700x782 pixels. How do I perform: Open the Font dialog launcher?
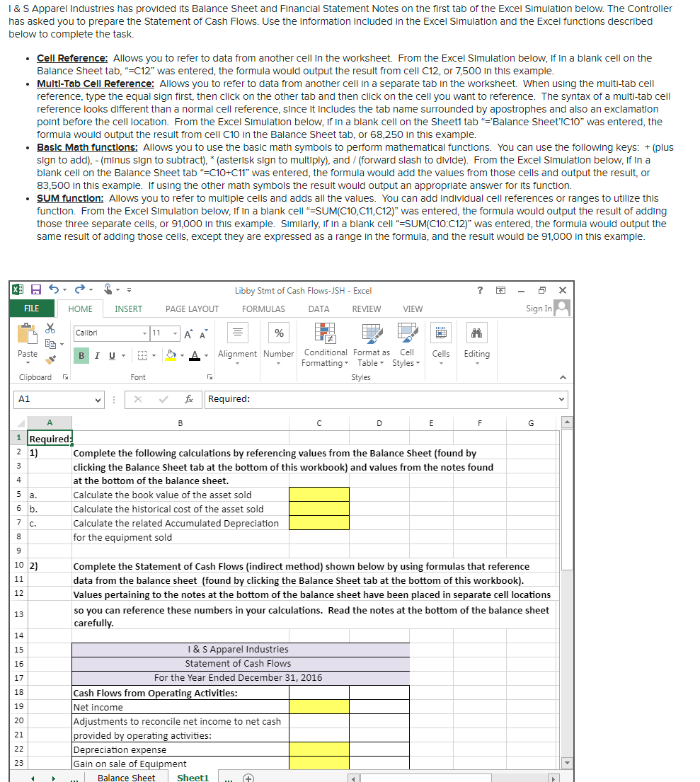coord(210,377)
